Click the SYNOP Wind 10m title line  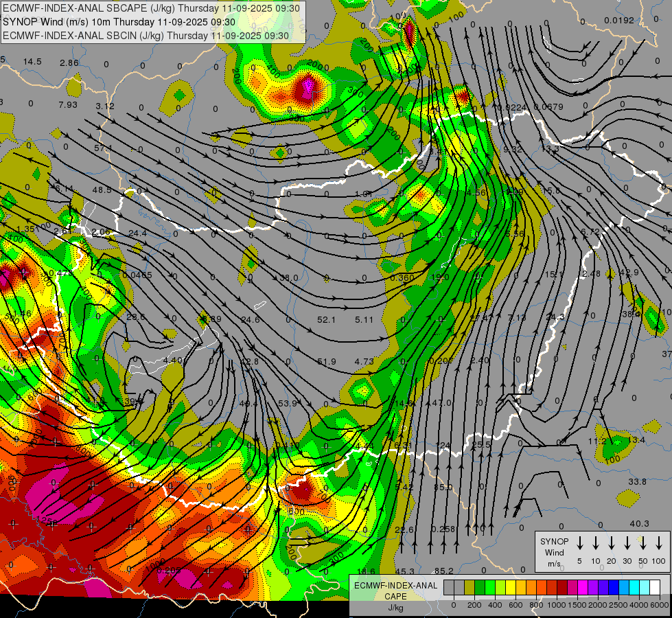pyautogui.click(x=119, y=22)
